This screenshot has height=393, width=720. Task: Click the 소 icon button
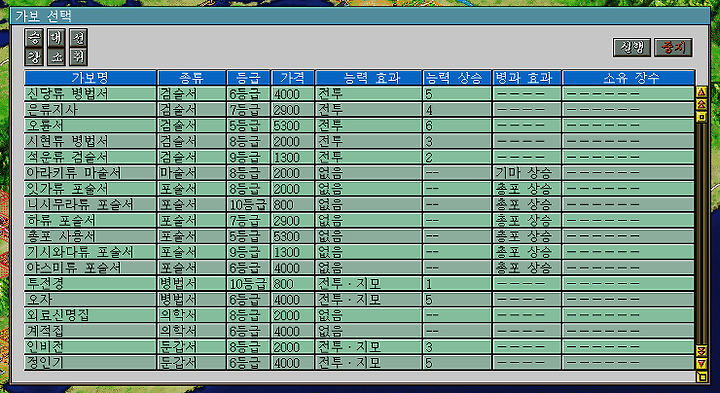56,57
